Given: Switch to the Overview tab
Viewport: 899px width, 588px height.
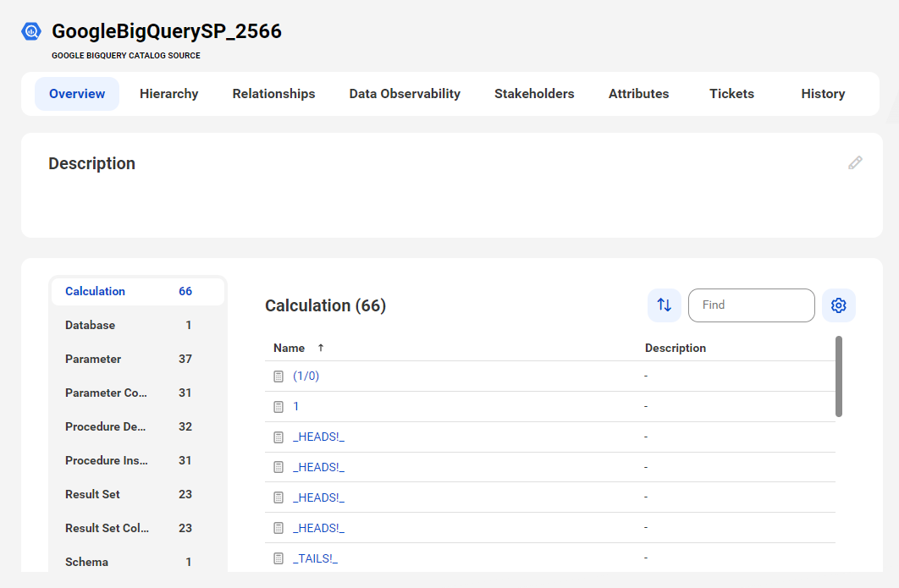Looking at the screenshot, I should click(77, 93).
